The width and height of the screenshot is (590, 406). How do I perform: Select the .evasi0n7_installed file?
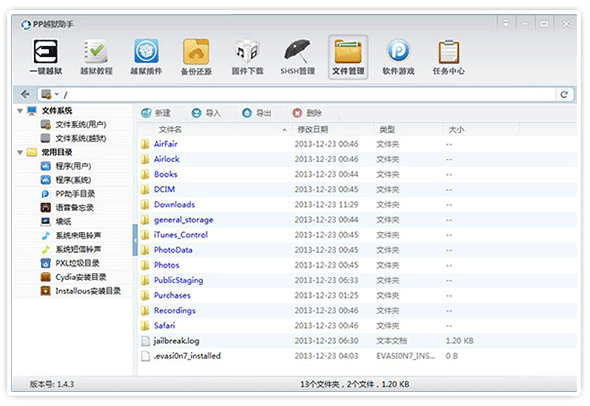(187, 356)
